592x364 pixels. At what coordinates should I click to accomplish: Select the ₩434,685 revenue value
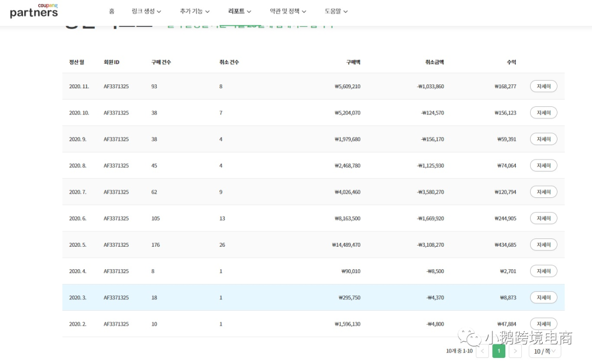pos(505,245)
